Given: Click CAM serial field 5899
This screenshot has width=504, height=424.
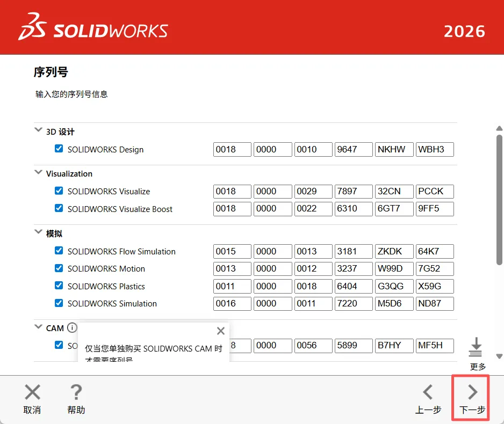Looking at the screenshot, I should click(354, 346).
